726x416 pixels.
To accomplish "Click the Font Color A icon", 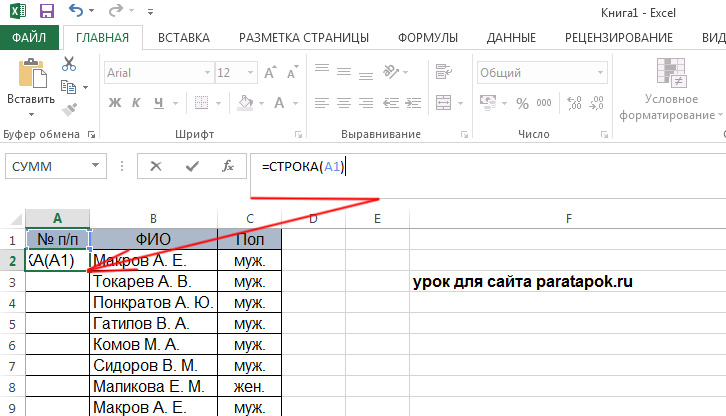I will [x=279, y=102].
